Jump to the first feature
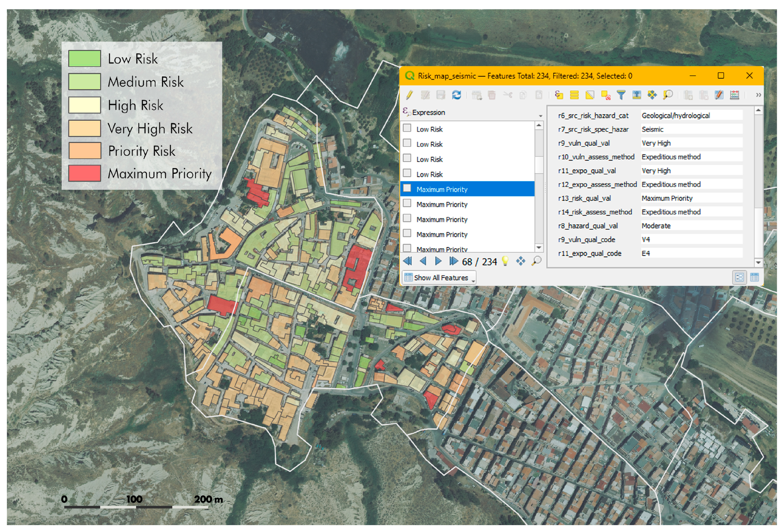 pyautogui.click(x=408, y=261)
